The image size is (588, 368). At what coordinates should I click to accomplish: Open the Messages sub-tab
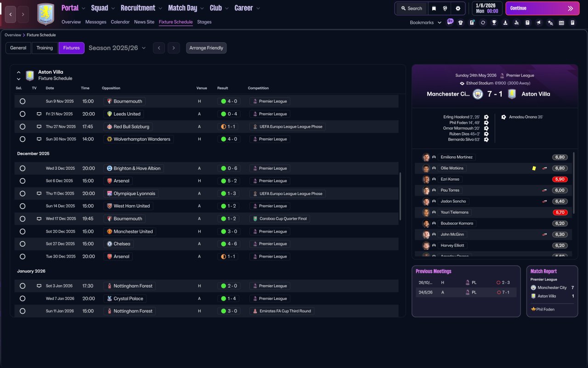(x=96, y=22)
